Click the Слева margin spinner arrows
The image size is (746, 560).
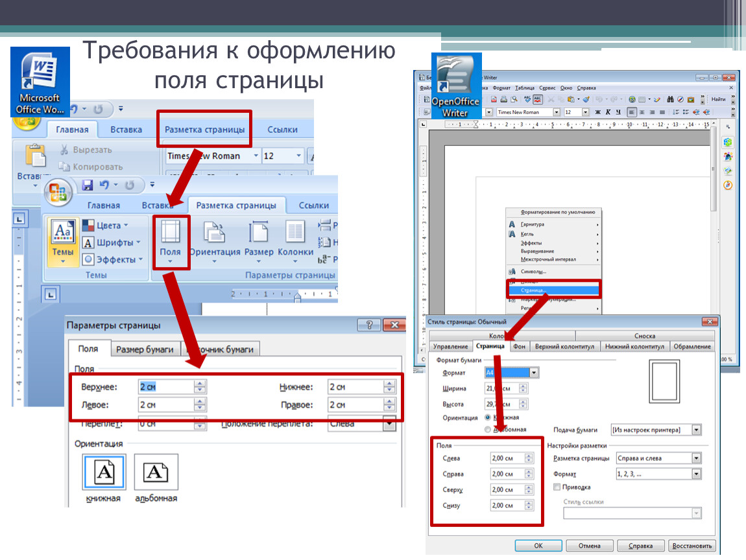click(528, 458)
